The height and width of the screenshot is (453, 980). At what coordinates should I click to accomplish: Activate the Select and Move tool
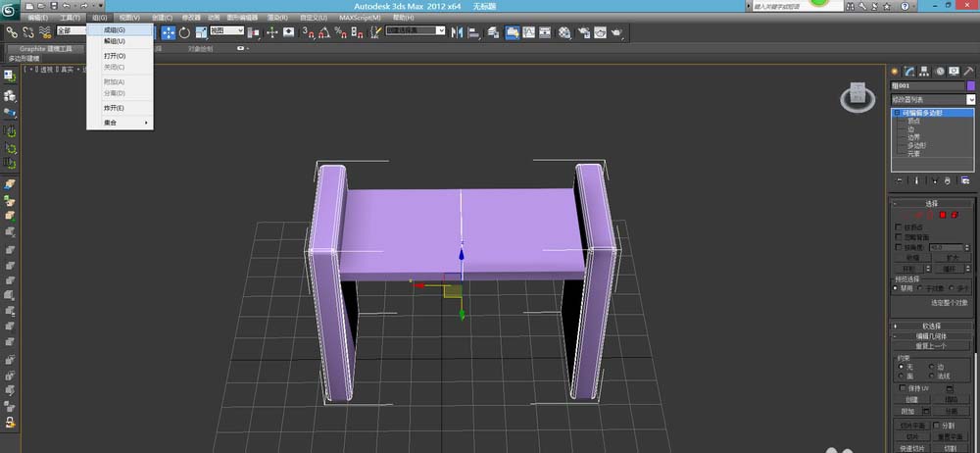[169, 32]
